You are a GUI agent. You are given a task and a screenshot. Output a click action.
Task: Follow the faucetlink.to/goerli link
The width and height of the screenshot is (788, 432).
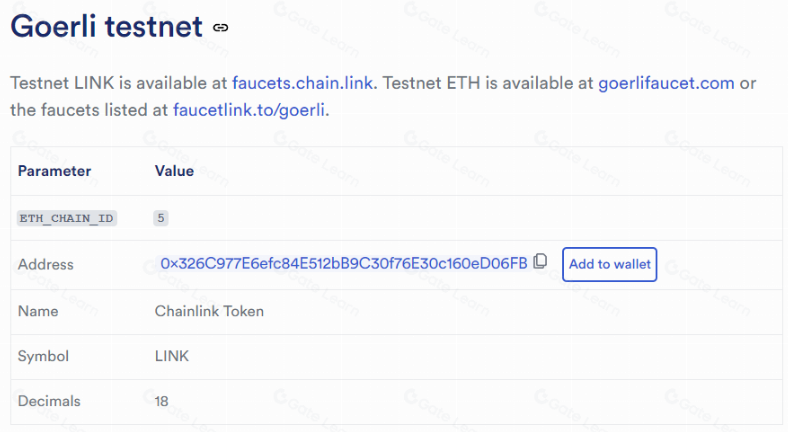(x=250, y=109)
